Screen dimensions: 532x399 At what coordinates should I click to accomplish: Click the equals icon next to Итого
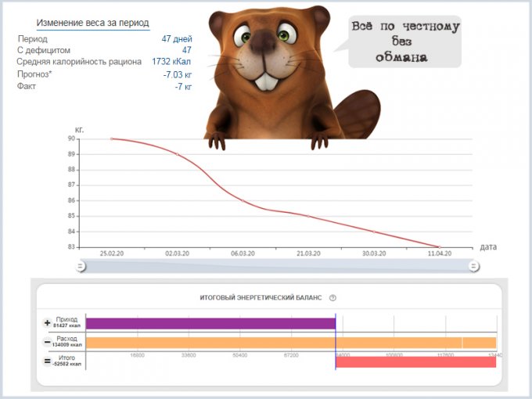click(x=47, y=361)
